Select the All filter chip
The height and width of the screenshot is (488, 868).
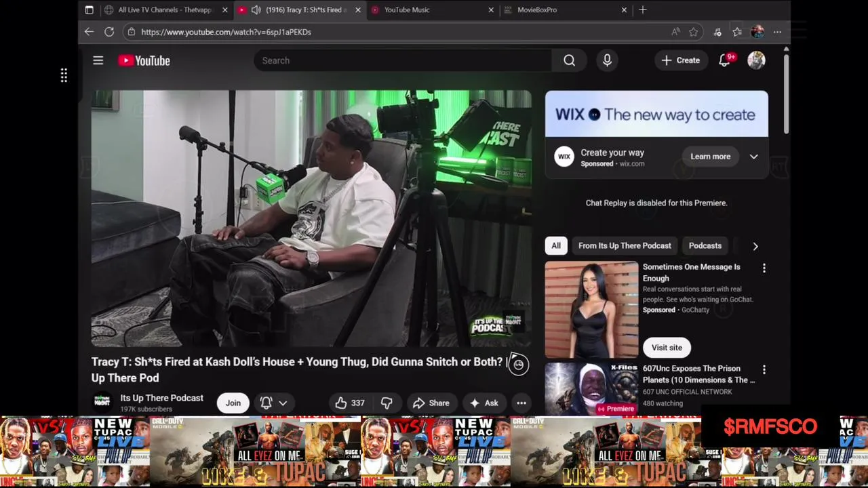coord(556,246)
